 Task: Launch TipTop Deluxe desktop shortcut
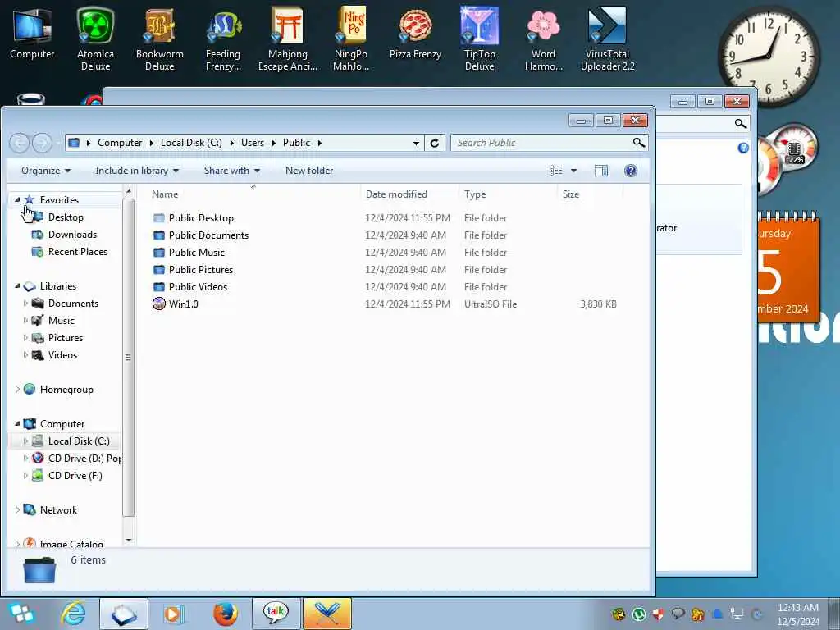[x=479, y=39]
